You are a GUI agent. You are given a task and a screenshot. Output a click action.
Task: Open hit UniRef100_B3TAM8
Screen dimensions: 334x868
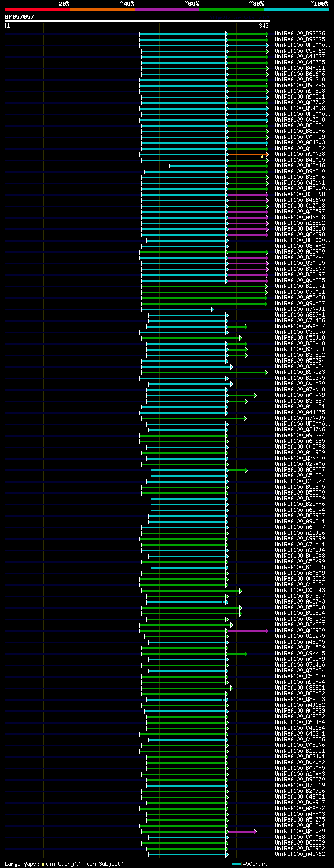300,343
